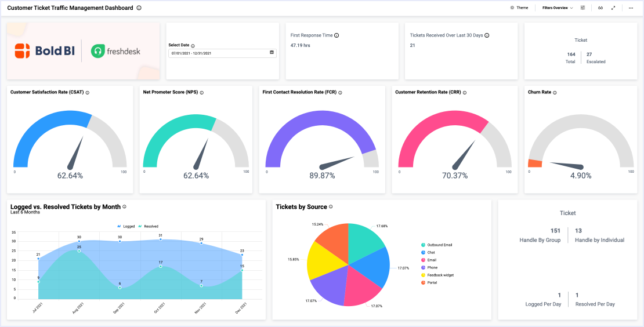The width and height of the screenshot is (644, 327).
Task: Click the date range input field
Action: (x=222, y=53)
